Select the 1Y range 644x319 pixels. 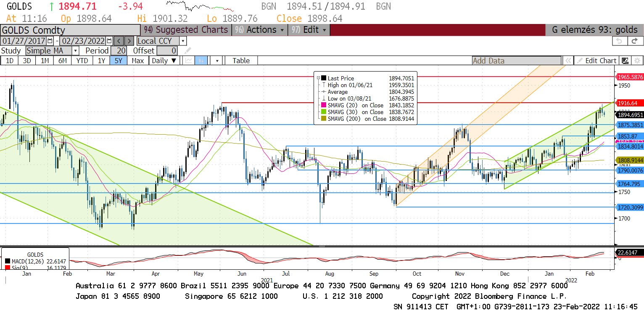101,61
